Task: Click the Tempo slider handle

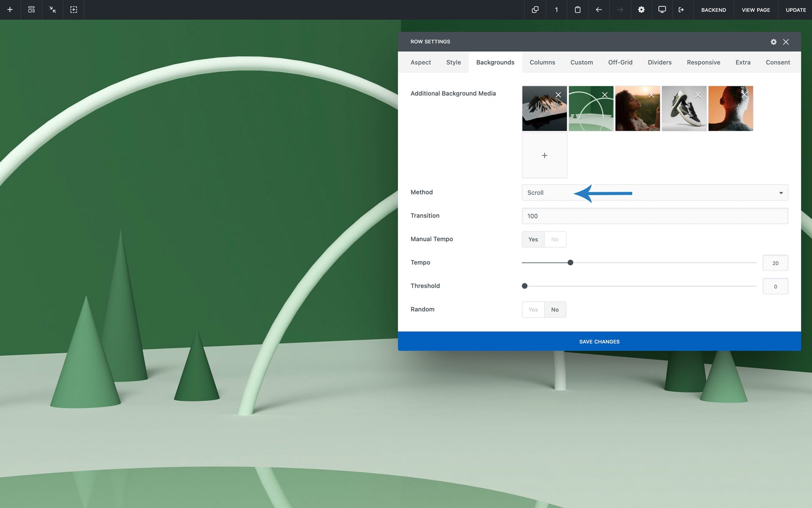Action: coord(570,263)
